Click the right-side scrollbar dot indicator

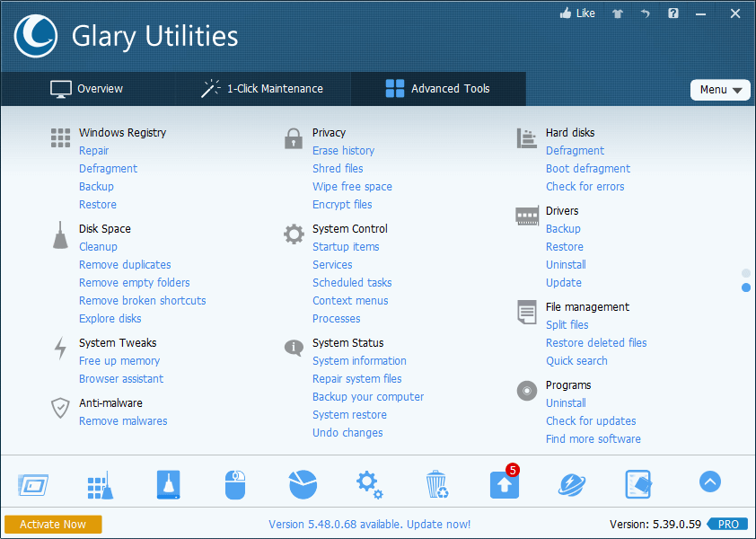click(746, 286)
